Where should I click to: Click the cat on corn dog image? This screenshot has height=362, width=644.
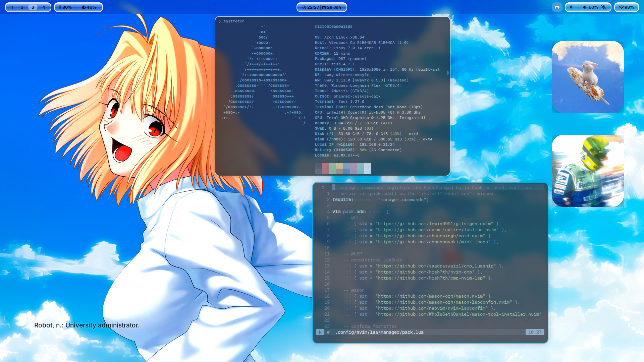pyautogui.click(x=588, y=77)
